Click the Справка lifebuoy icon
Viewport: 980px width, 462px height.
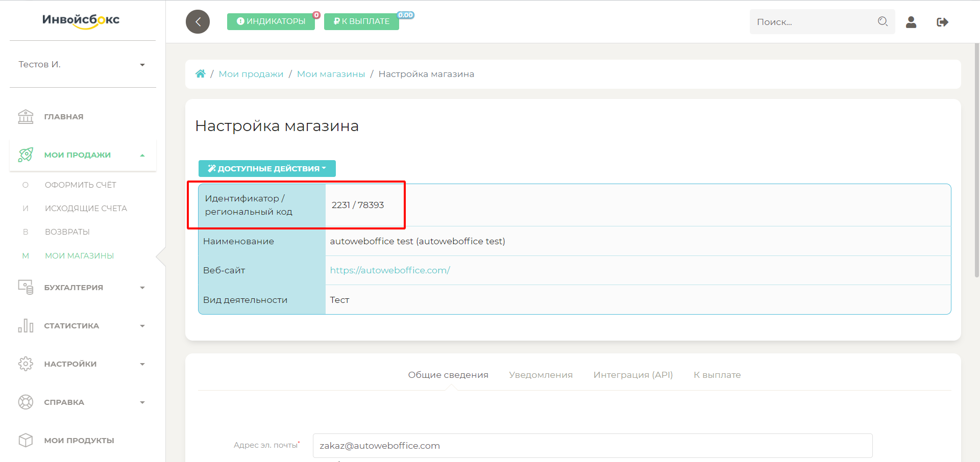click(26, 402)
